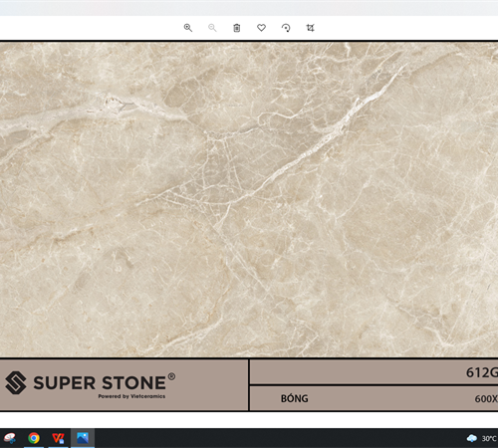Viewport: 498px width, 448px height.
Task: Open the white-and-red disc app on the taskbar
Action: 9,438
